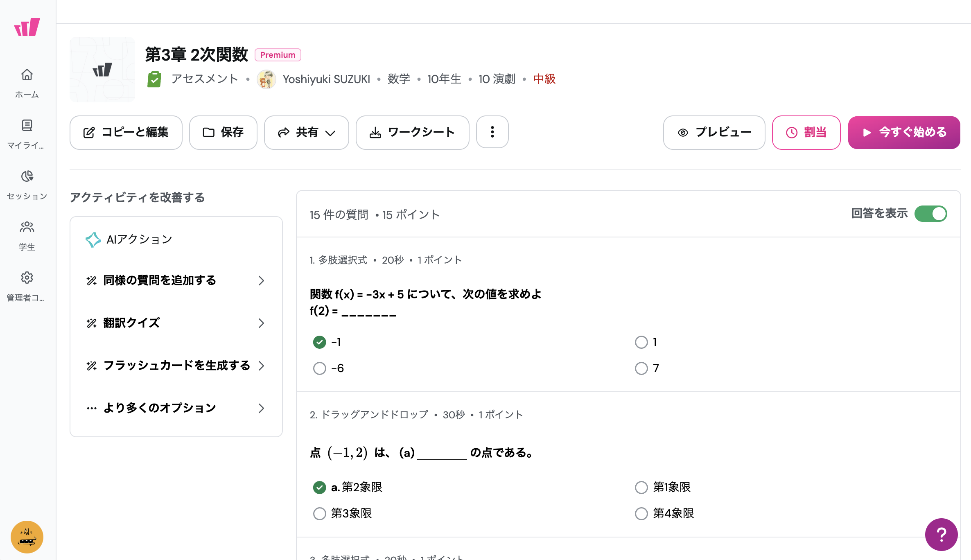Screen dimensions: 971x560
Task: Click プレビュー preview button
Action: pyautogui.click(x=714, y=132)
